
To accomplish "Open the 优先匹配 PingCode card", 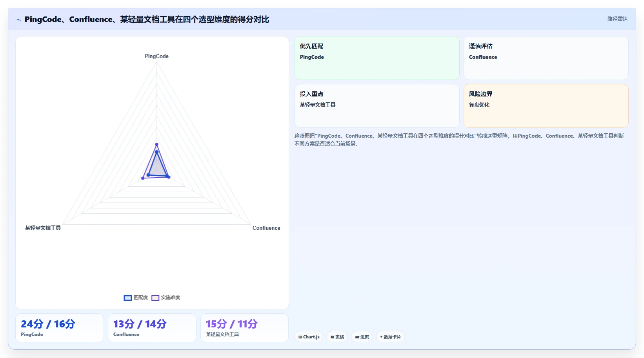I will 377,58.
